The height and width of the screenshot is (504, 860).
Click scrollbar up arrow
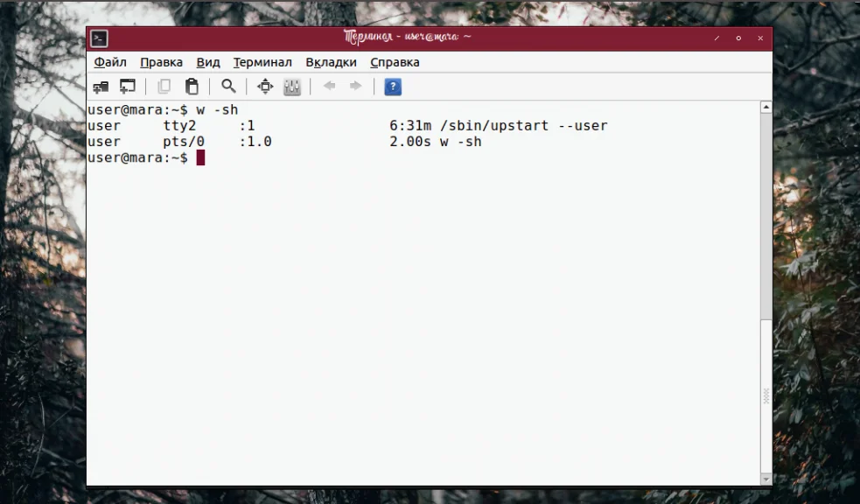click(766, 107)
